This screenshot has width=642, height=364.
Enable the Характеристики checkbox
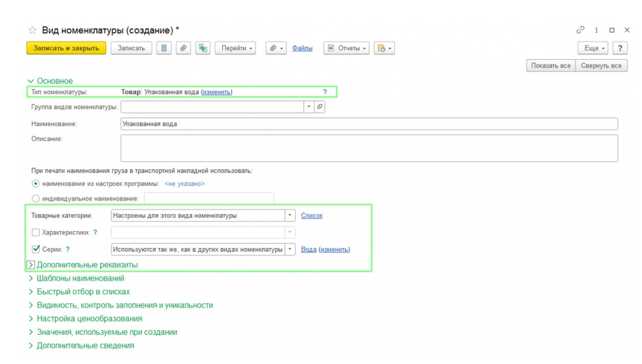point(36,232)
